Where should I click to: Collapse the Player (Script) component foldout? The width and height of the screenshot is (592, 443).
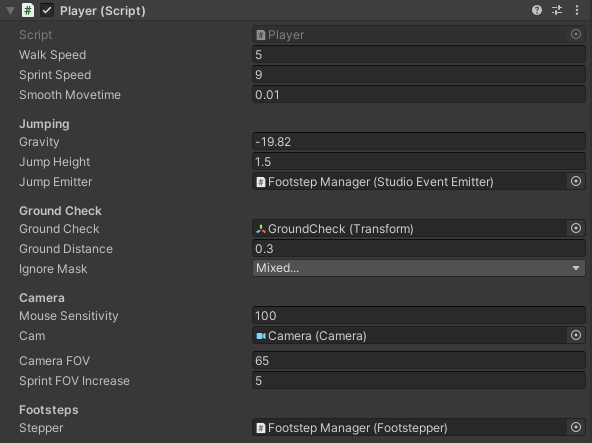click(x=10, y=11)
